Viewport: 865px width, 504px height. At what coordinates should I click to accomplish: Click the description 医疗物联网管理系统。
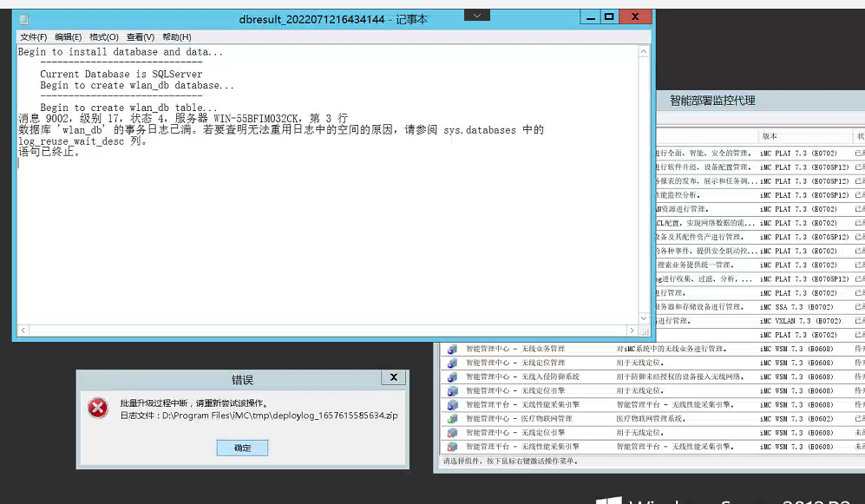pyautogui.click(x=651, y=418)
